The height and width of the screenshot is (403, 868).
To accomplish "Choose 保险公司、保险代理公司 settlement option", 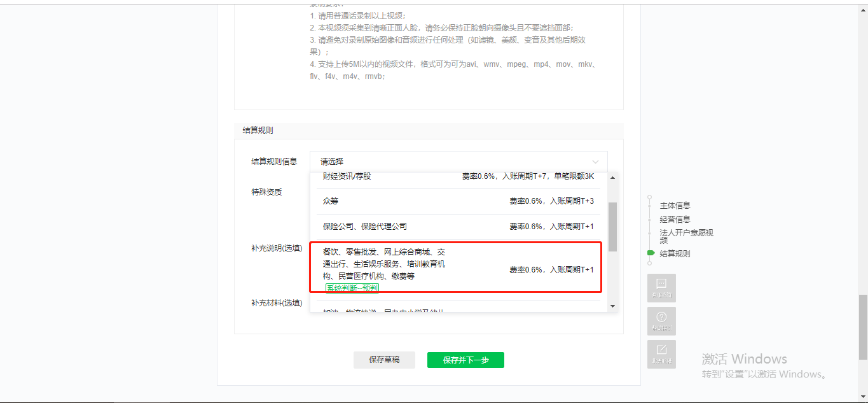I will coord(458,227).
